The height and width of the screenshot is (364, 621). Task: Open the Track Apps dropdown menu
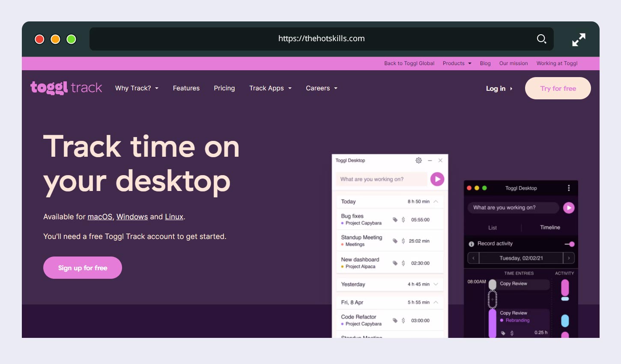(x=270, y=88)
